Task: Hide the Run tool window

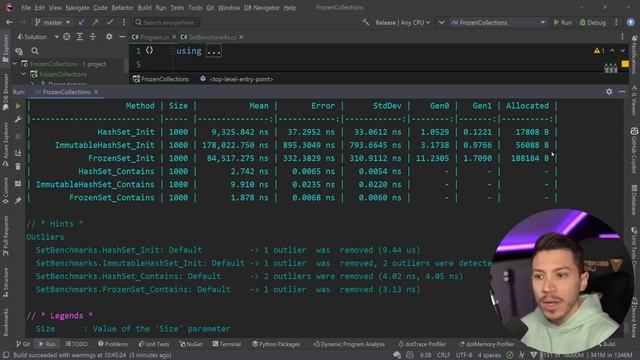Action: coord(622,92)
